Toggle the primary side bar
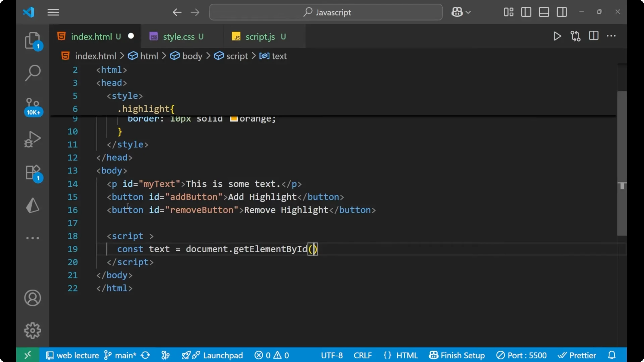 click(526, 12)
